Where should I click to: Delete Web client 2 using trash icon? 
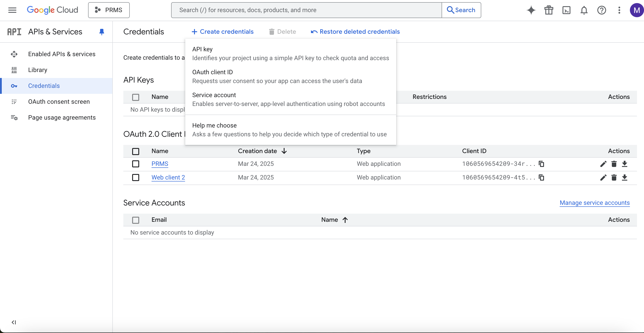pos(614,178)
